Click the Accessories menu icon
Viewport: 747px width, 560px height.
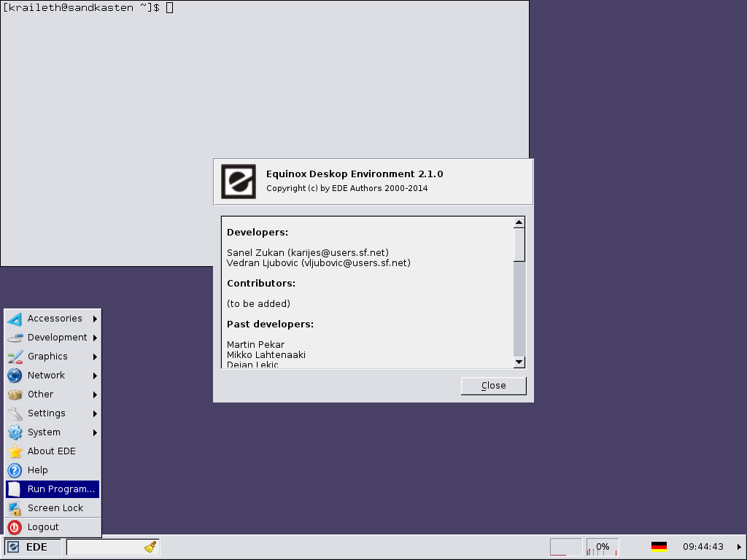[x=15, y=319]
